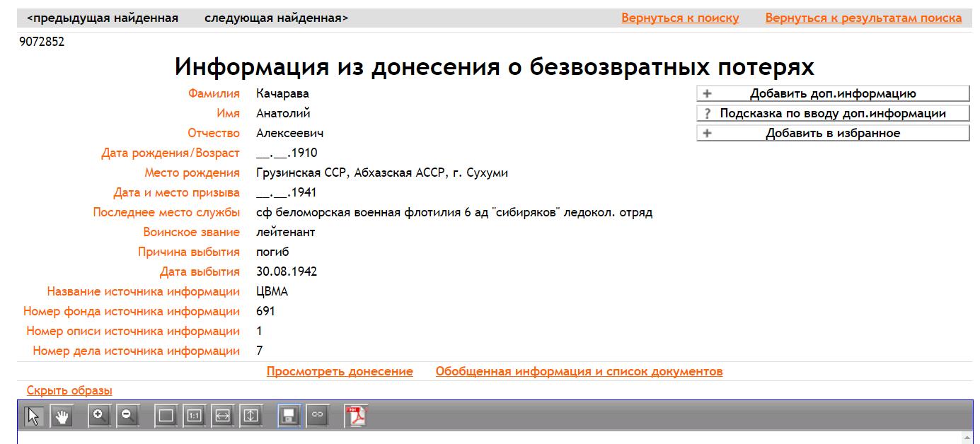Activate the hand pan tool
Screen dimensions: 980x444
click(x=62, y=416)
